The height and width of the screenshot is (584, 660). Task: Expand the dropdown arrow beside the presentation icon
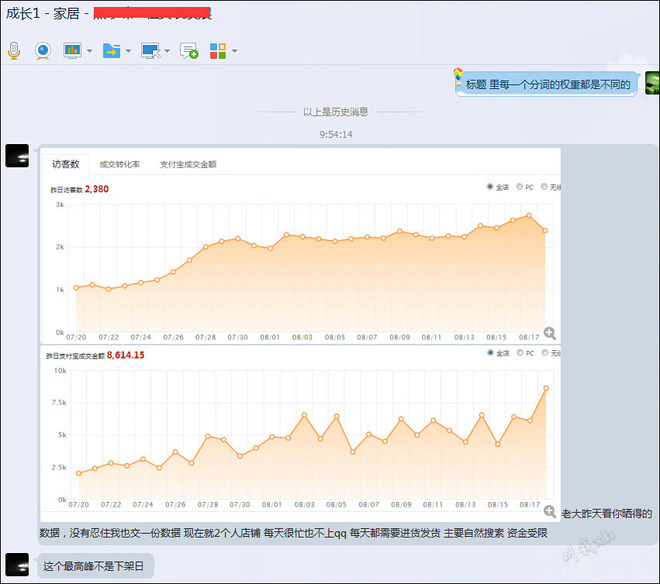click(90, 51)
